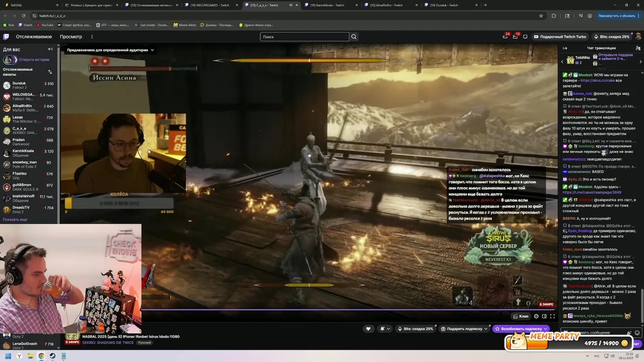Click the Поиск search field

tap(304, 37)
